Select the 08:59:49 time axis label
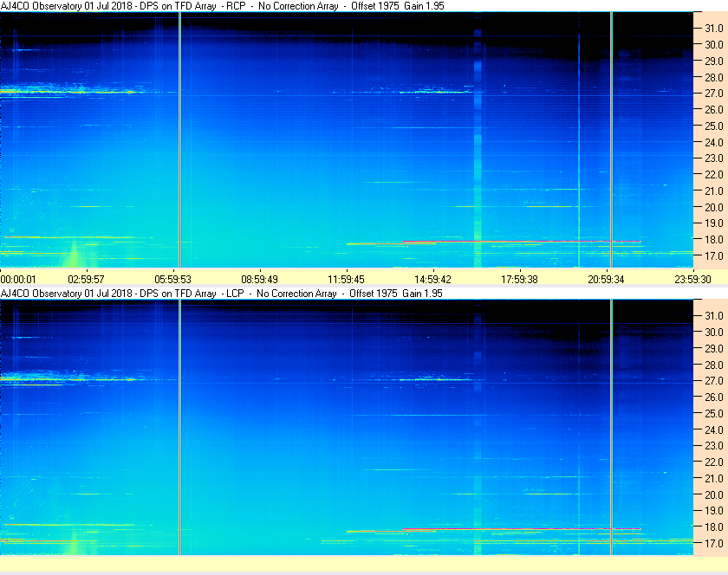The height and width of the screenshot is (575, 728). point(259,280)
